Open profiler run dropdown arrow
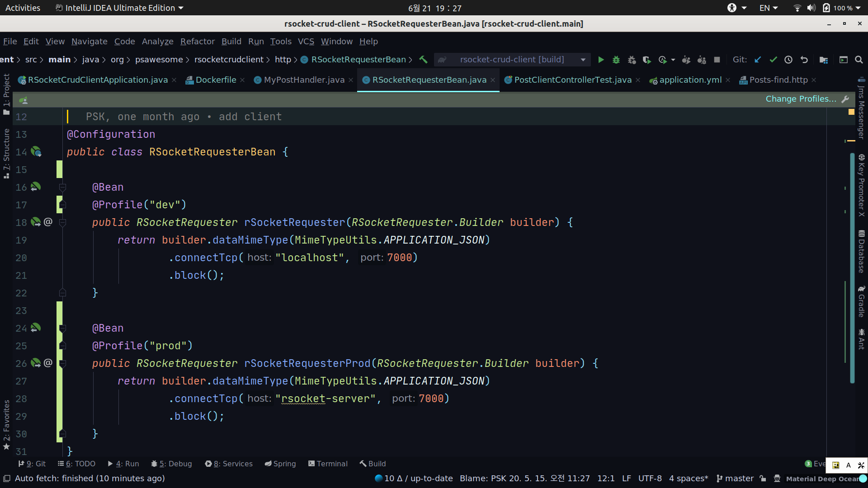This screenshot has width=868, height=488. [673, 60]
